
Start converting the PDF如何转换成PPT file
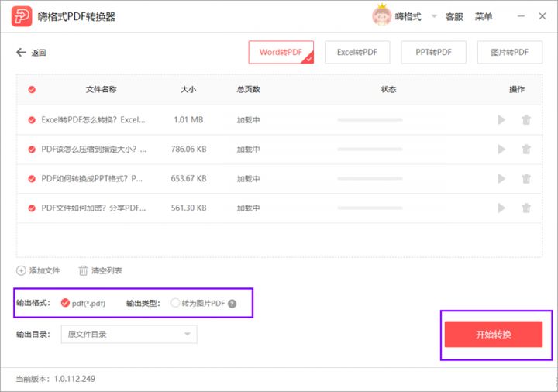tap(501, 178)
